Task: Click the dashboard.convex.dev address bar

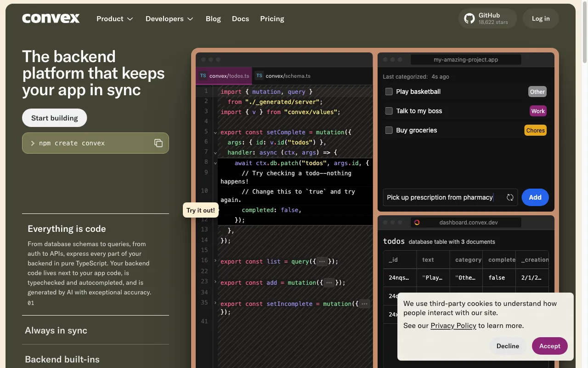Action: point(466,223)
